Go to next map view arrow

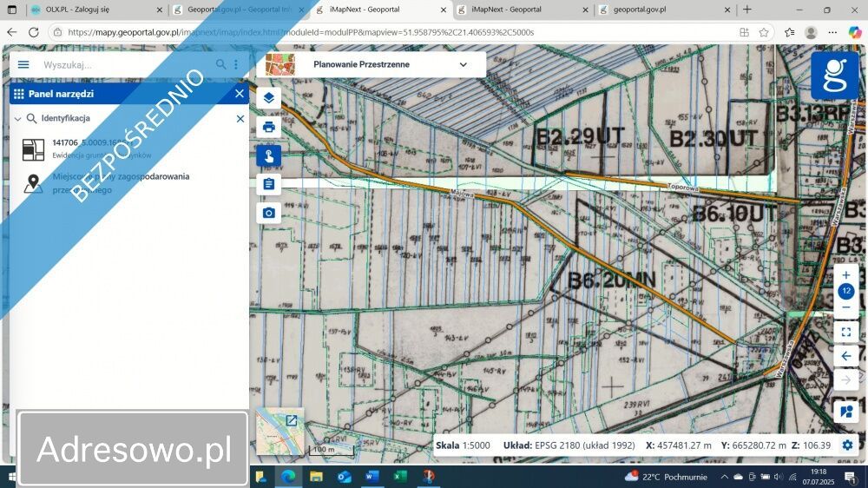pos(845,380)
